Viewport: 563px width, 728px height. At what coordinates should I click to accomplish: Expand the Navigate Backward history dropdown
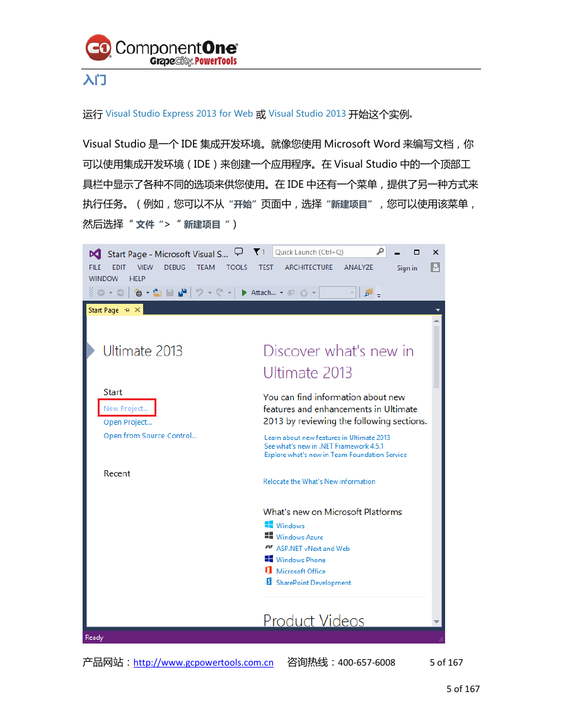point(110,293)
